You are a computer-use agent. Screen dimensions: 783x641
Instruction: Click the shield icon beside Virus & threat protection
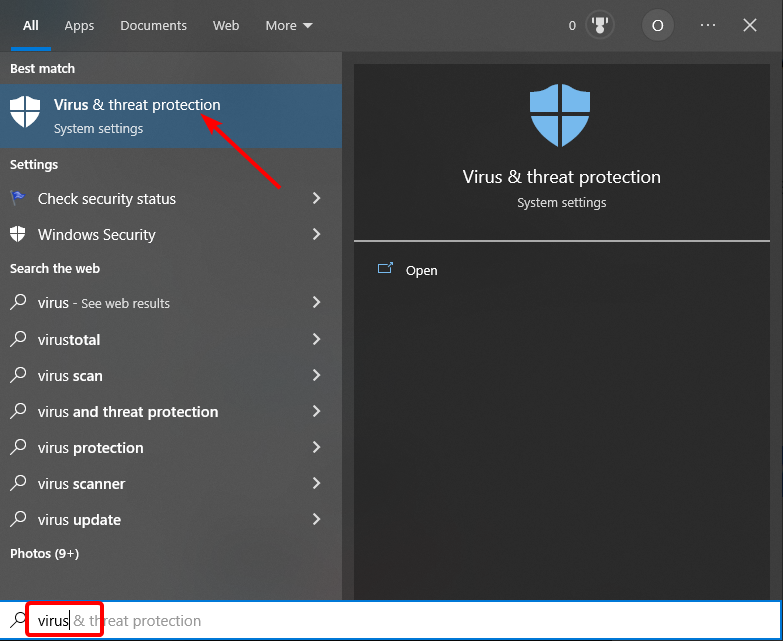(x=25, y=112)
